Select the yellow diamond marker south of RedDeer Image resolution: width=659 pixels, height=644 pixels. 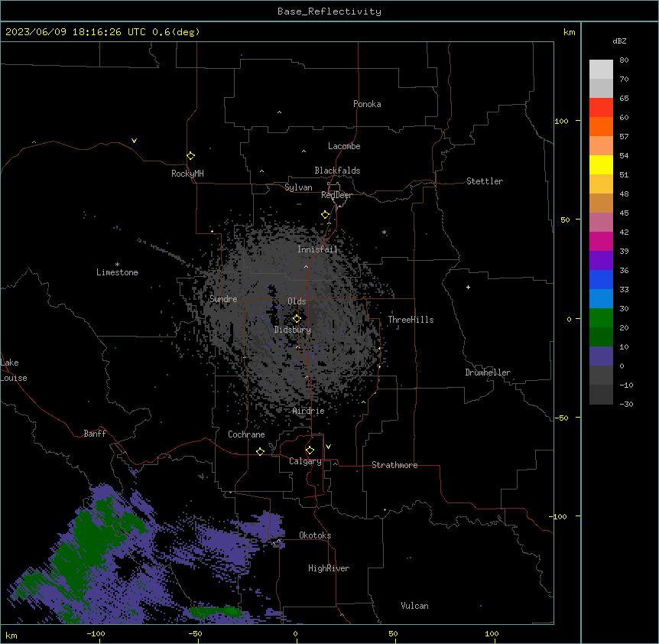click(325, 215)
